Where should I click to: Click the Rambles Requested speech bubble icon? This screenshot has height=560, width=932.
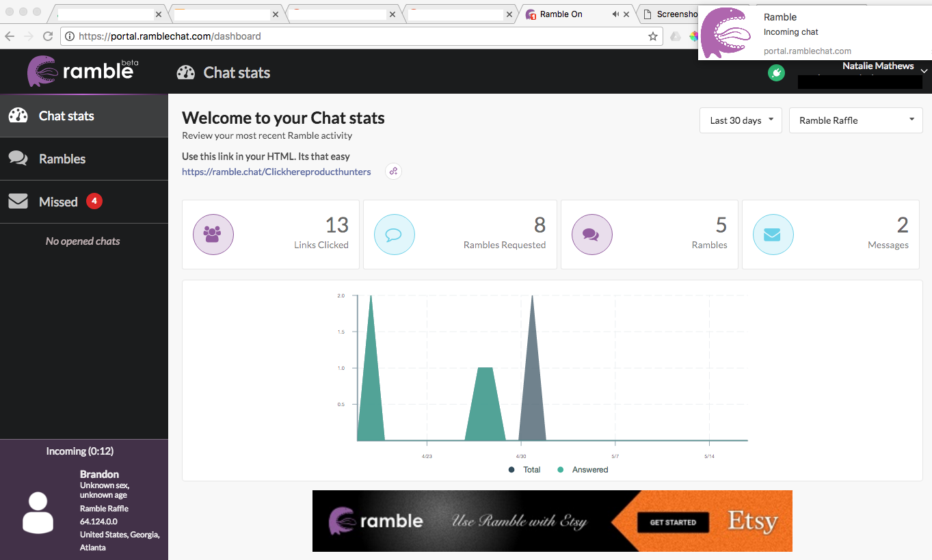tap(395, 234)
